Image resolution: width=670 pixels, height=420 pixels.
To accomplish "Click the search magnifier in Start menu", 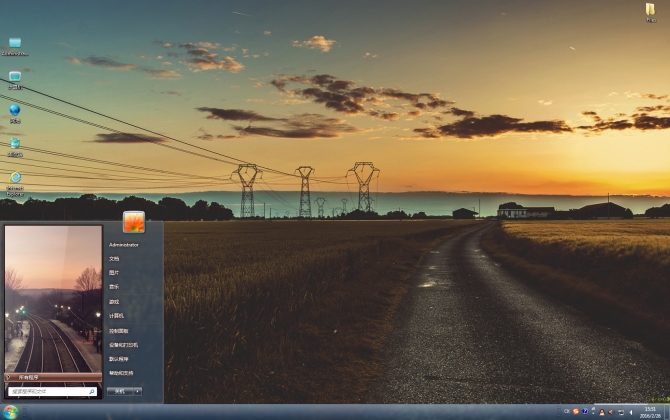I will pos(93,392).
